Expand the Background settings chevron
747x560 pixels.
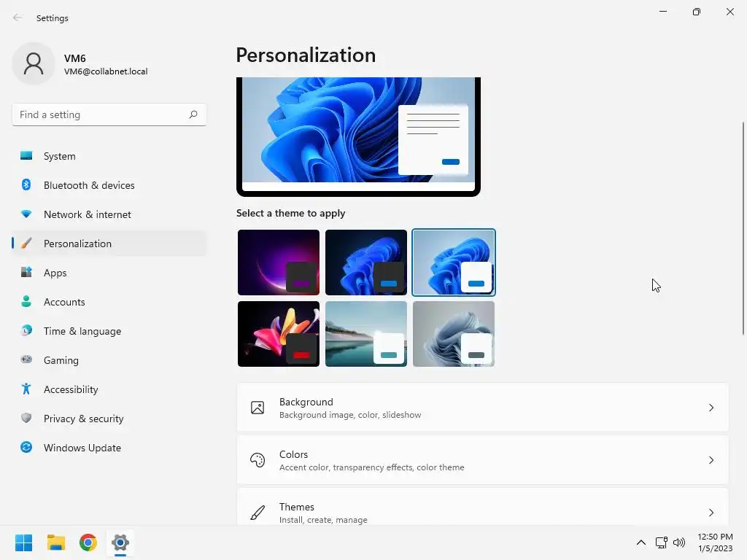coord(711,408)
